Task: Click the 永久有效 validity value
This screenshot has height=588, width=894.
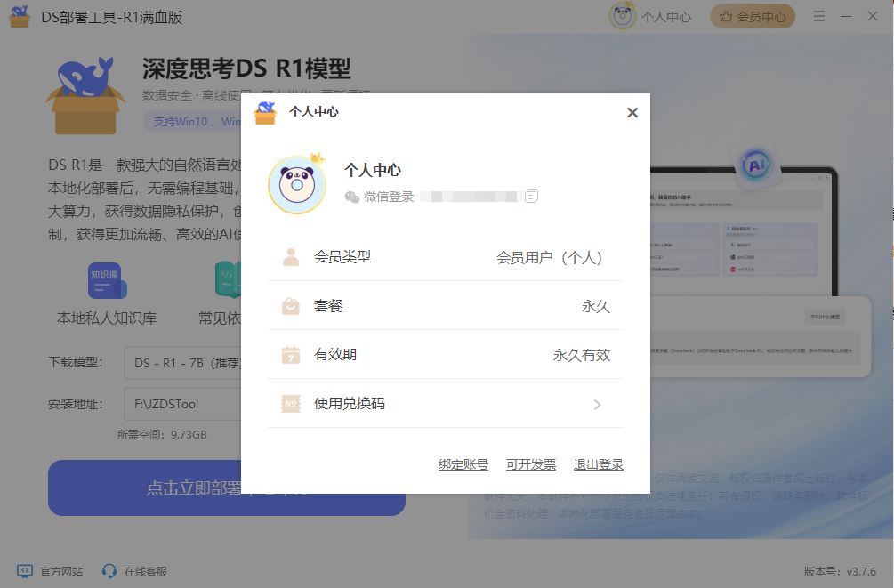Action: point(582,355)
